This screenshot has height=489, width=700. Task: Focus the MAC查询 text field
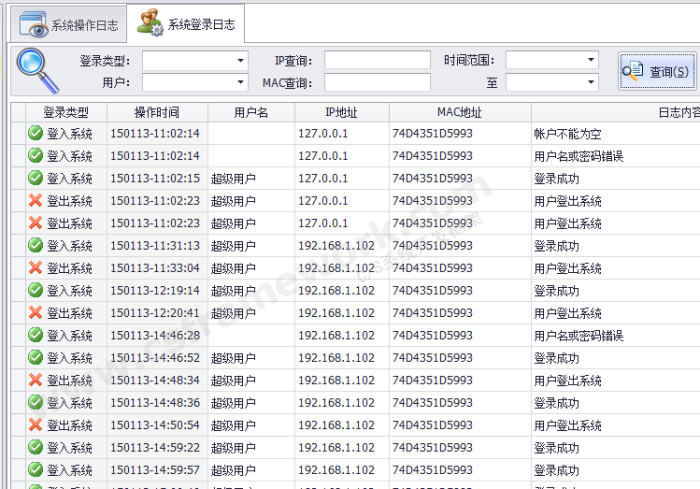[377, 83]
